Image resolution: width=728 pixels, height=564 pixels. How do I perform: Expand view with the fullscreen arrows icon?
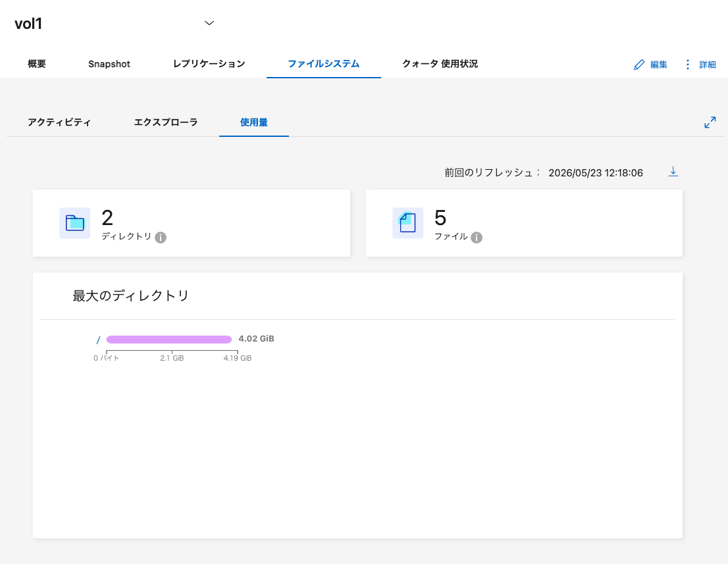(710, 122)
